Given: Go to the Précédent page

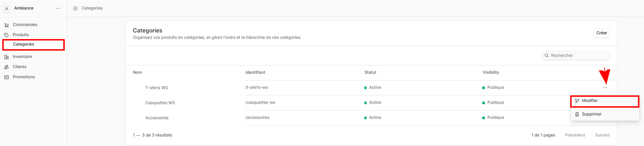Looking at the screenshot, I should pyautogui.click(x=575, y=135).
